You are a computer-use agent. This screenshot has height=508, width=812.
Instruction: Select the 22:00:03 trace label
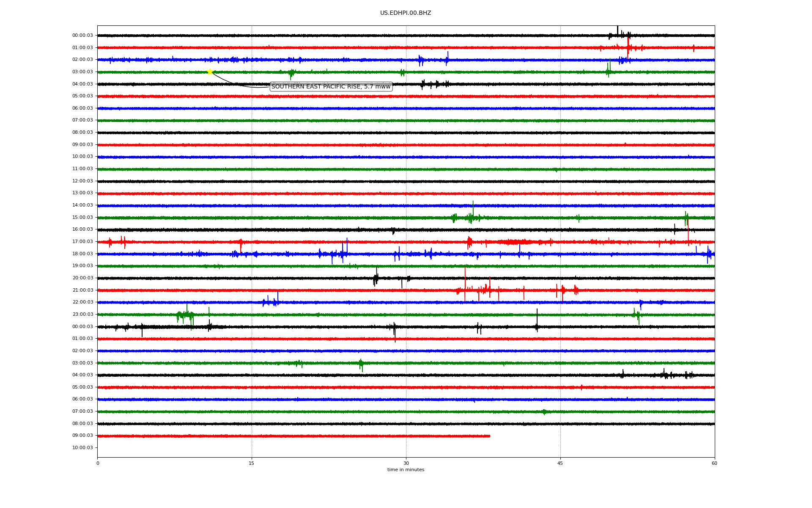(82, 302)
